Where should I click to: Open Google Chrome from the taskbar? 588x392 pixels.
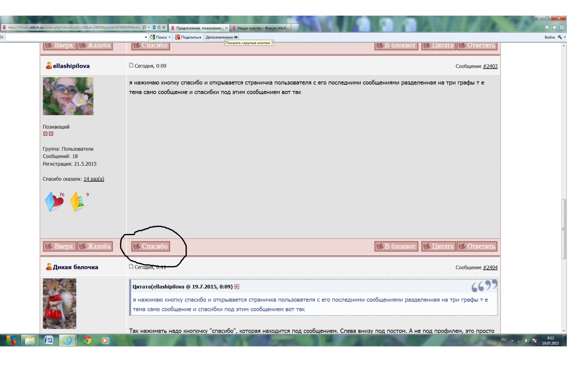(x=87, y=340)
